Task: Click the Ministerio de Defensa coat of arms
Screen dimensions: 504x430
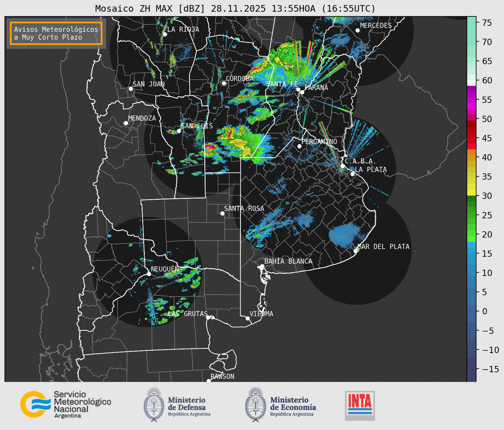Action: pos(154,405)
